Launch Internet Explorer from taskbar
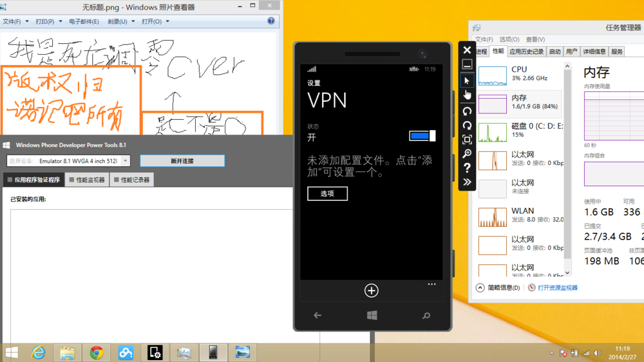 [x=38, y=352]
